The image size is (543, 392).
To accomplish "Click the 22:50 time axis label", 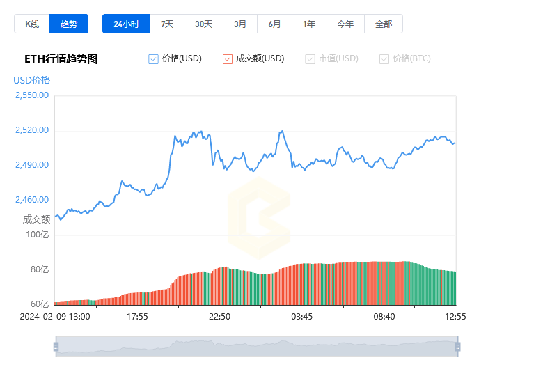I will click(x=219, y=317).
